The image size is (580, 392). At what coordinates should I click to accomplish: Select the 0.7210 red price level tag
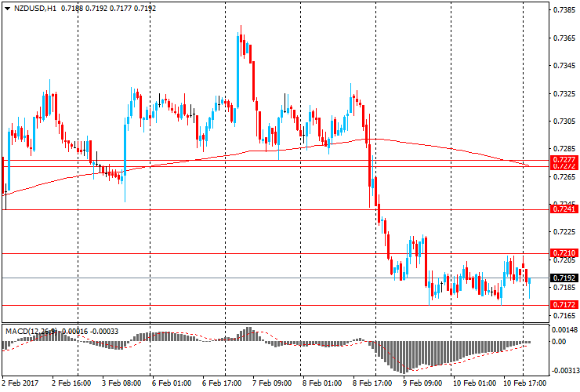[564, 253]
